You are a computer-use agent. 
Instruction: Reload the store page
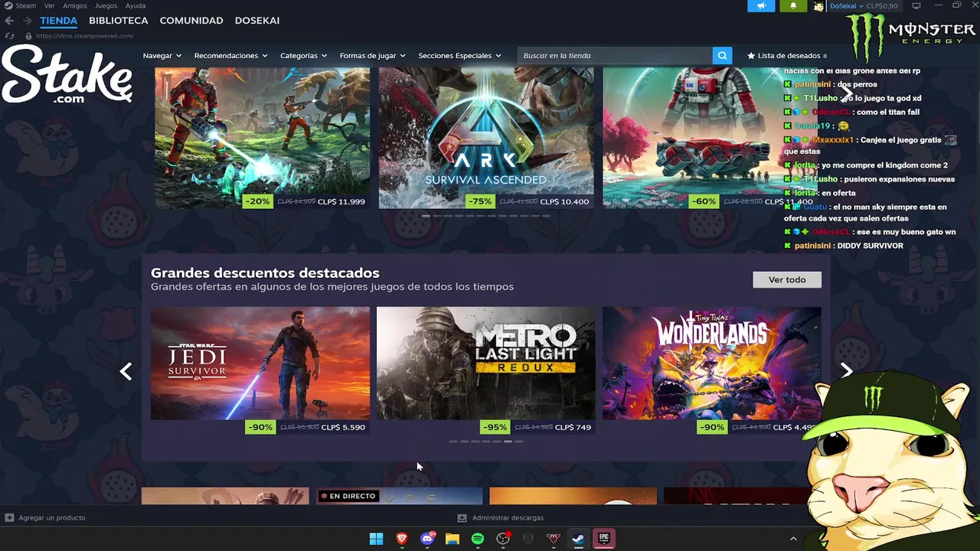(x=9, y=36)
